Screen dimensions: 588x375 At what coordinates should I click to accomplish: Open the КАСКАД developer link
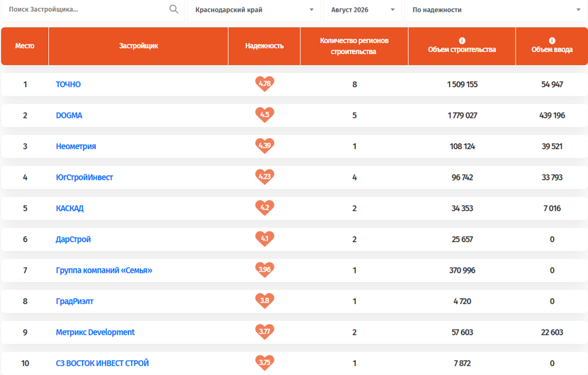pos(70,208)
